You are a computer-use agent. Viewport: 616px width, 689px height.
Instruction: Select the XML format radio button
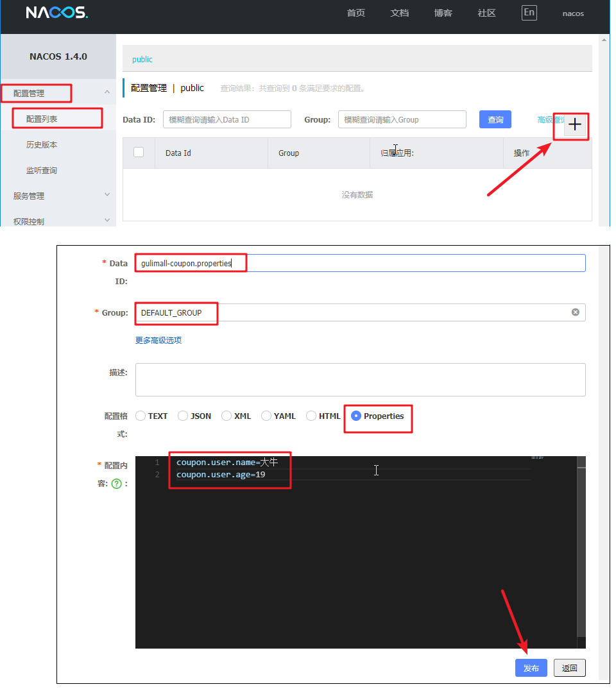click(227, 416)
